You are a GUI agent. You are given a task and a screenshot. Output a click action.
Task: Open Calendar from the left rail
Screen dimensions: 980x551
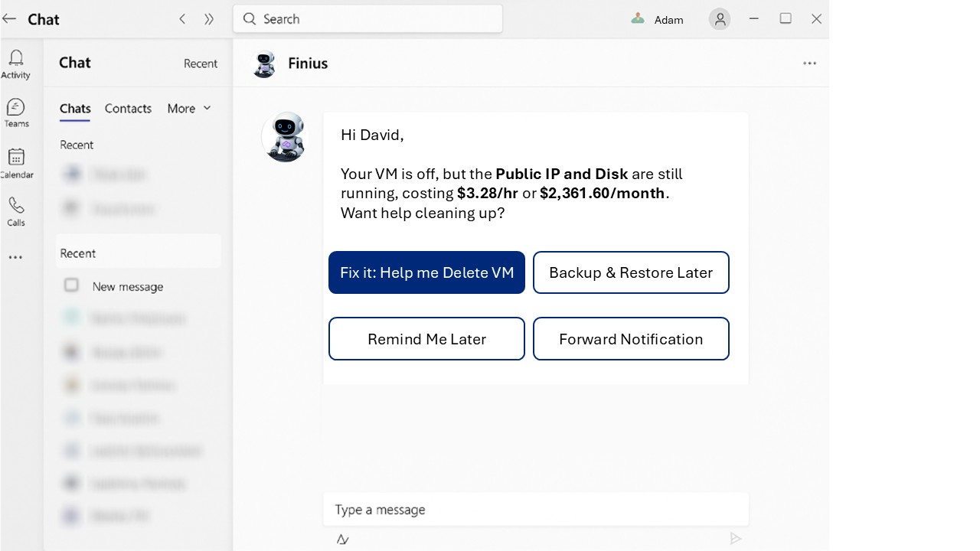pos(16,164)
